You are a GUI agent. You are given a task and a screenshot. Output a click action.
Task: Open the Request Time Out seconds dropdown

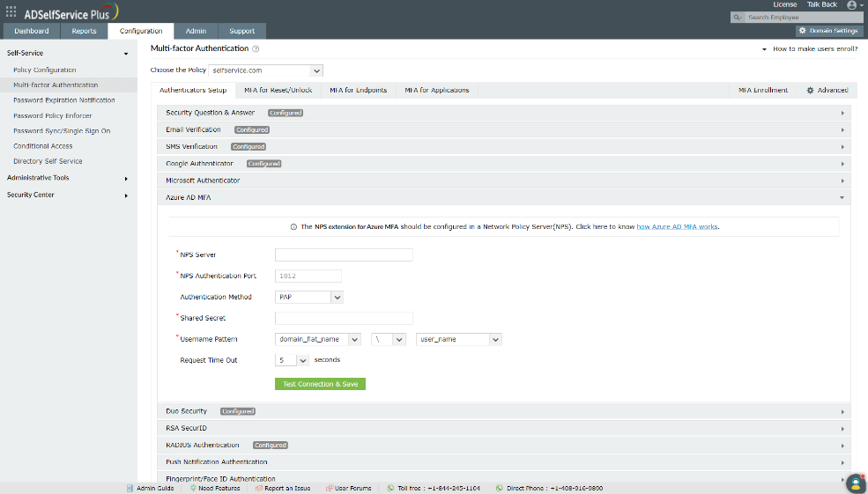pos(292,360)
